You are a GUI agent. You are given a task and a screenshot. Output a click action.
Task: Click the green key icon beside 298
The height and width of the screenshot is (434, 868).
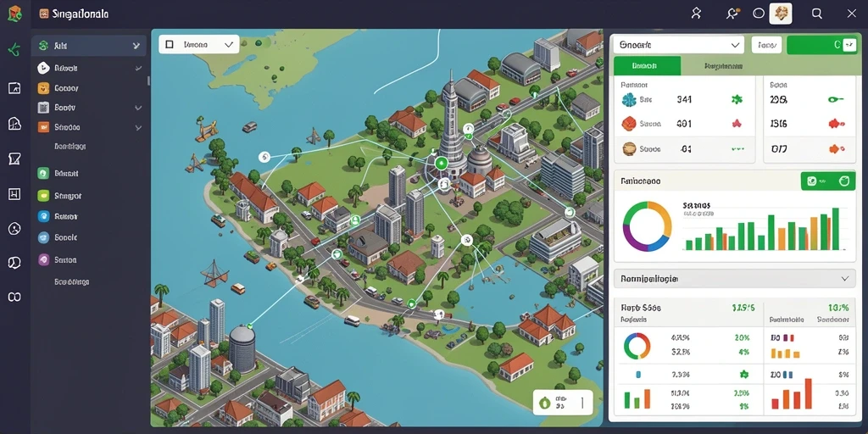tap(835, 100)
